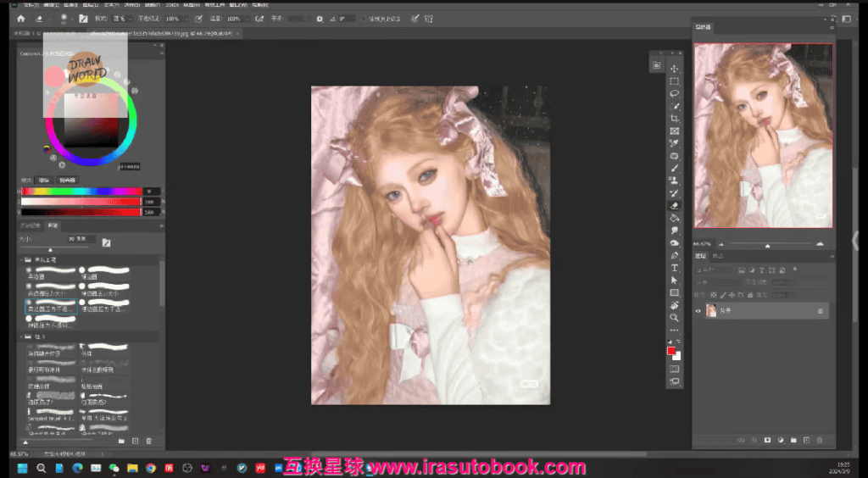Select the Hand tool
This screenshot has height=478, width=868.
tap(674, 305)
